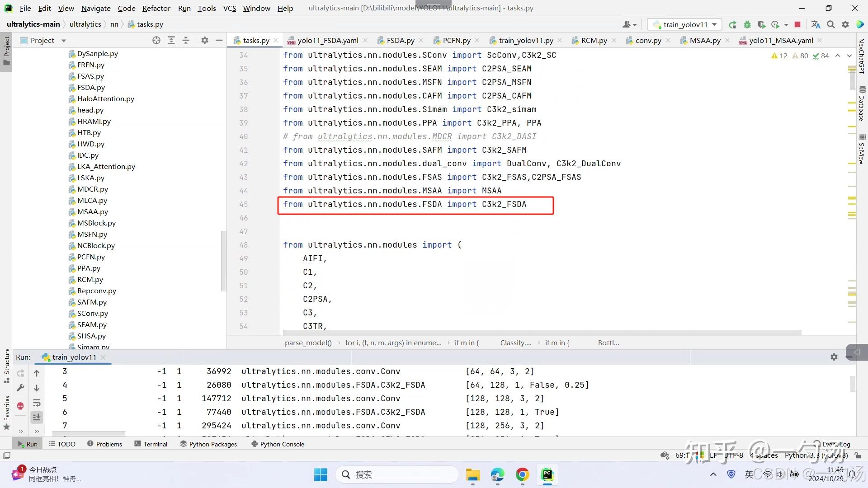Open the Python Console tool window

tap(278, 444)
